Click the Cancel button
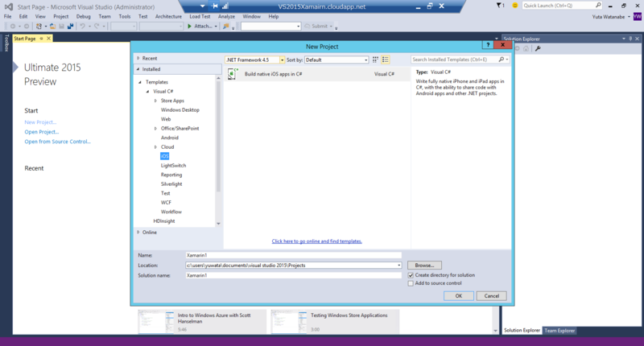 pyautogui.click(x=492, y=296)
